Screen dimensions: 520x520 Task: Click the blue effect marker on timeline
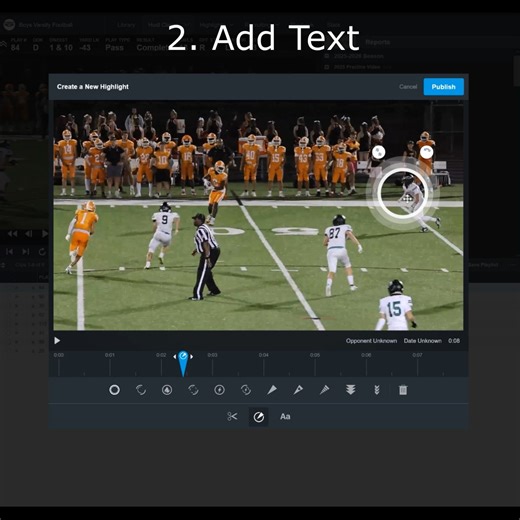183,363
